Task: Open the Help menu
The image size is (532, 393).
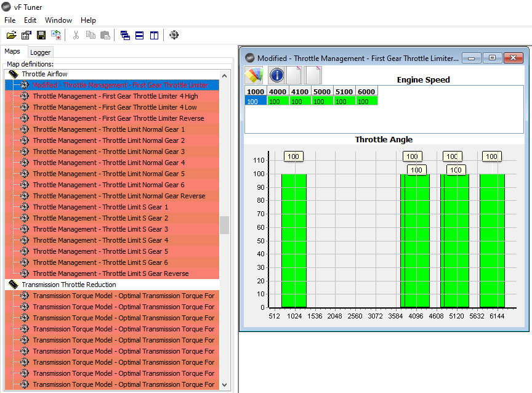Action: coord(88,20)
